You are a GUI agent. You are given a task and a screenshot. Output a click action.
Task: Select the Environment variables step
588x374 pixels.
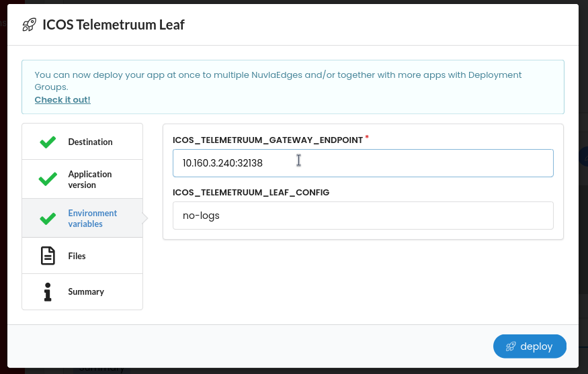pyautogui.click(x=83, y=218)
